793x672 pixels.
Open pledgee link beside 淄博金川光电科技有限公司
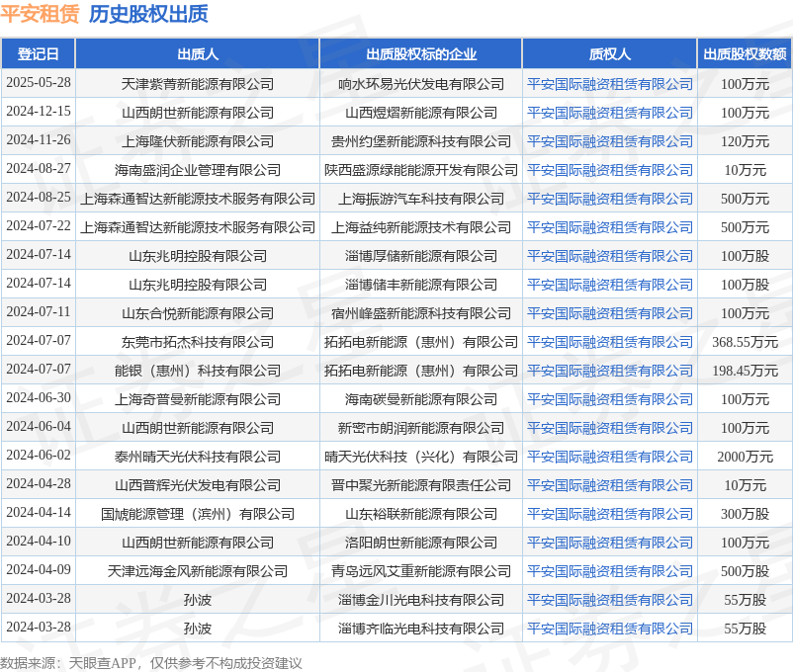point(610,600)
